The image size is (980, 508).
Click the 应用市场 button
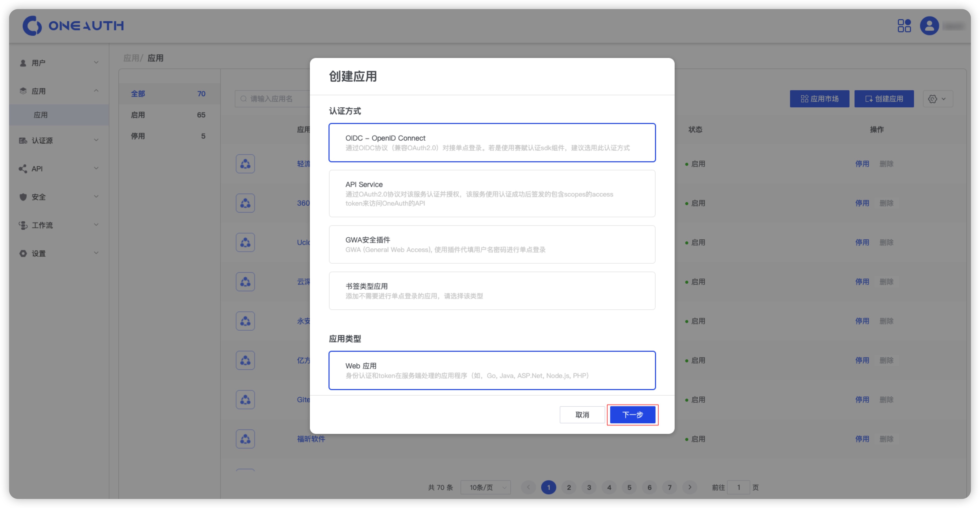coord(820,99)
